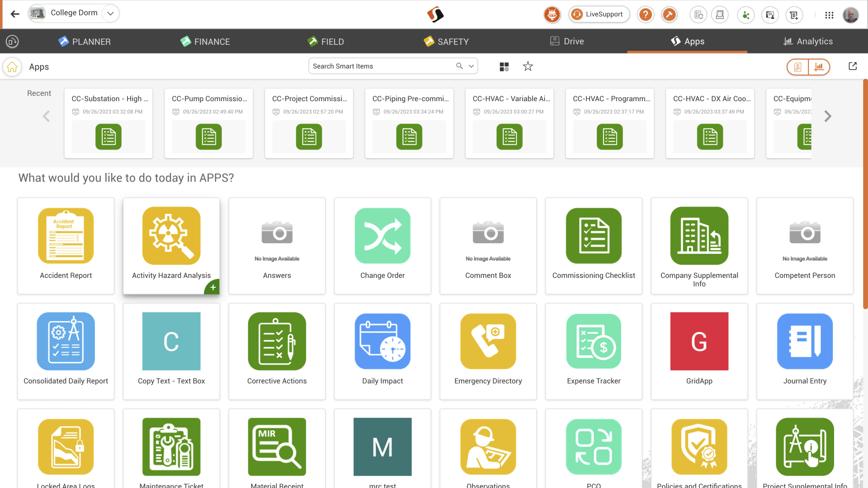The image size is (868, 488).
Task: Click the favorites star icon
Action: click(528, 66)
